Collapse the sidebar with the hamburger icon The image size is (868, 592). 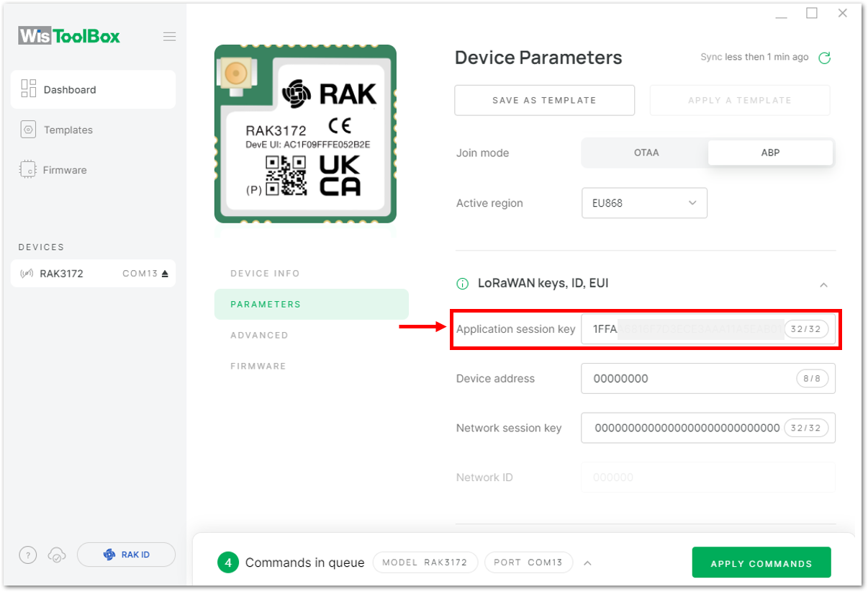[169, 37]
